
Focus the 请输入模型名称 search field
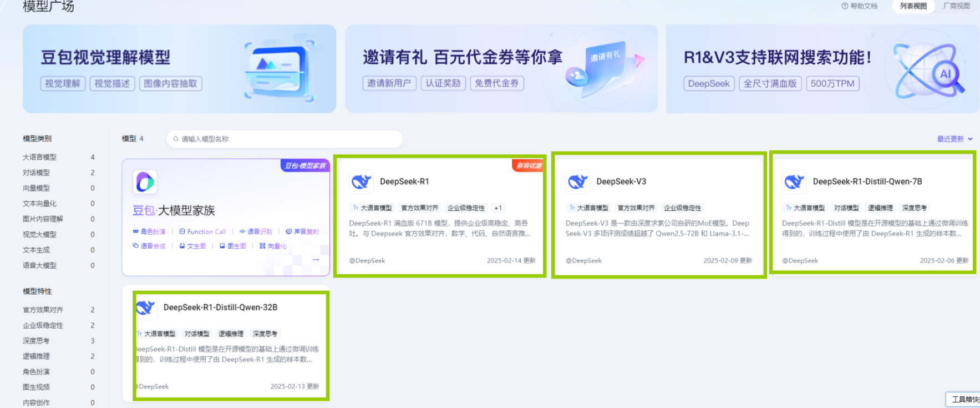(285, 139)
